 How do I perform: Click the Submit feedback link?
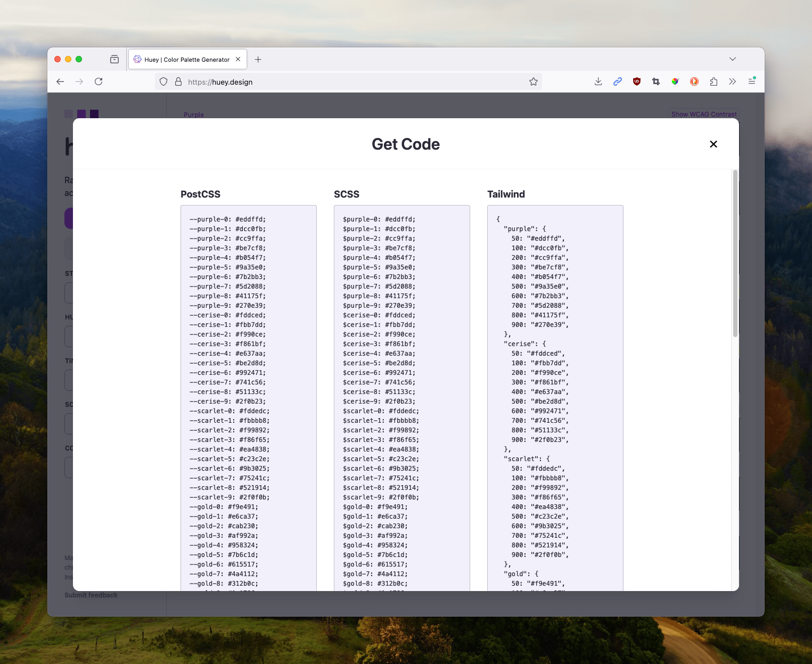pos(91,595)
